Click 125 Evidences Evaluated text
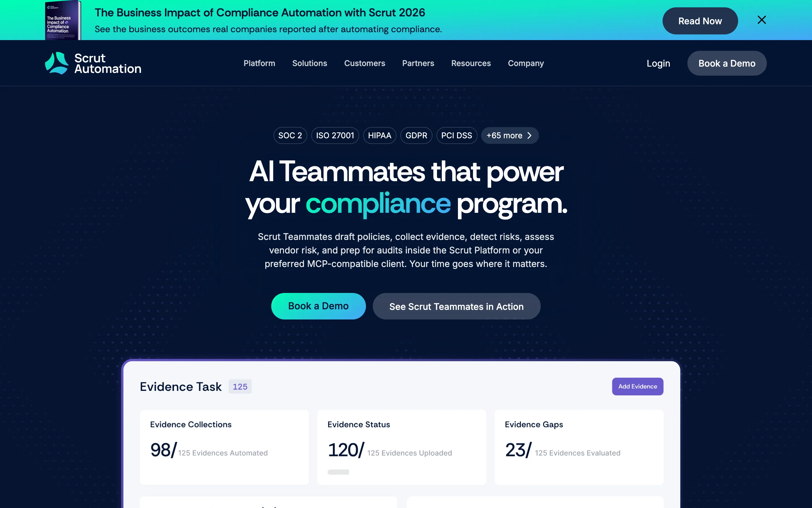 pyautogui.click(x=577, y=453)
